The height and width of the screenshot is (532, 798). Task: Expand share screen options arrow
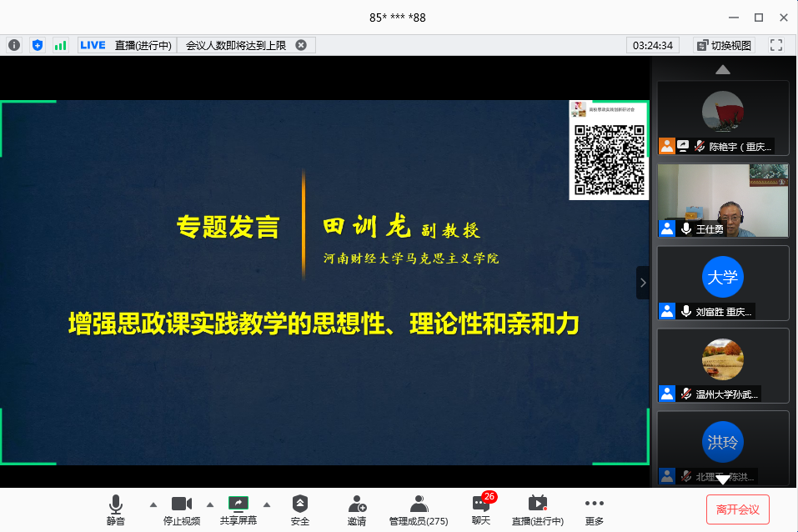[x=267, y=504]
